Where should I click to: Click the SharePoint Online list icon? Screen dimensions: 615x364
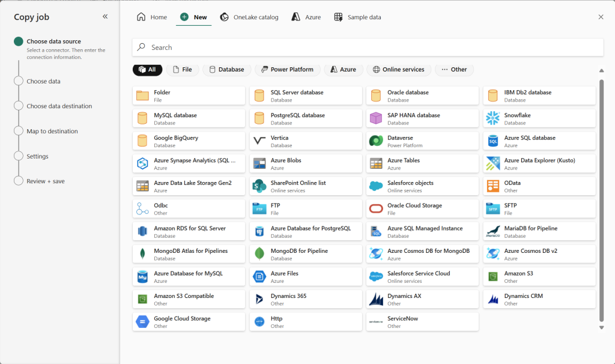click(x=259, y=186)
